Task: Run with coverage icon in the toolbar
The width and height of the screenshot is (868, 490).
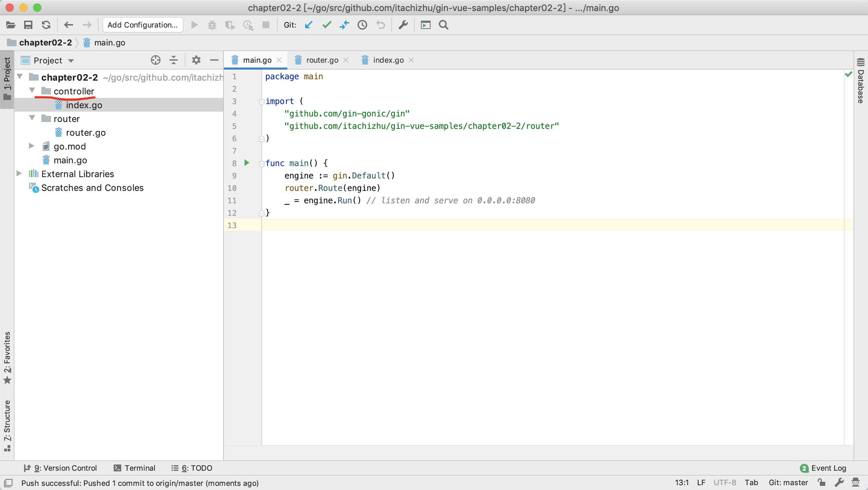Action: tap(230, 25)
